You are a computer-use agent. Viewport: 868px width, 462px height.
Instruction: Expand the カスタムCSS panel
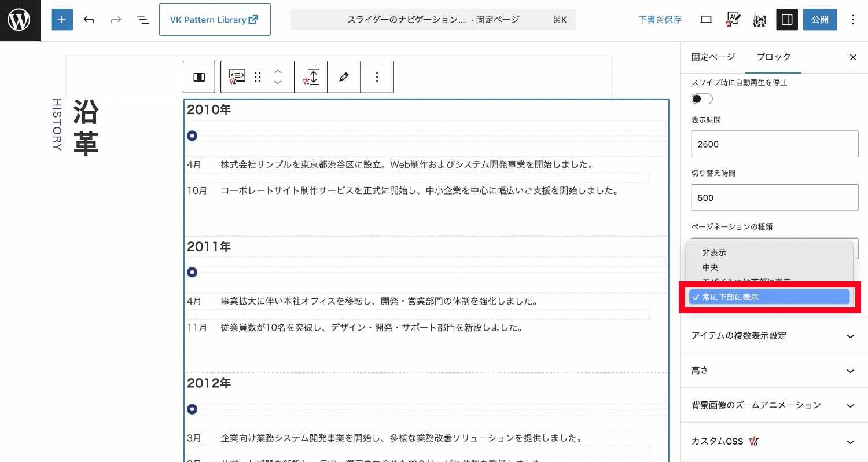tap(774, 441)
